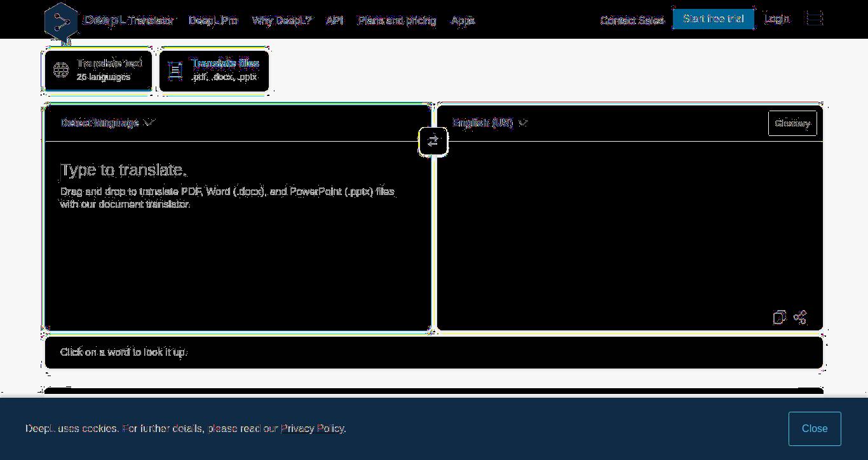The width and height of the screenshot is (868, 460).
Task: Open the hamburger menu icon
Action: click(815, 18)
